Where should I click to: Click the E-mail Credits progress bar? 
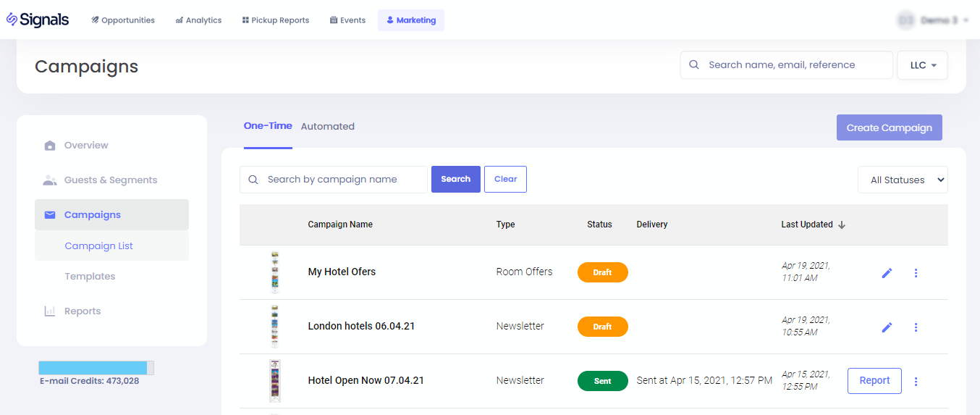coord(96,368)
